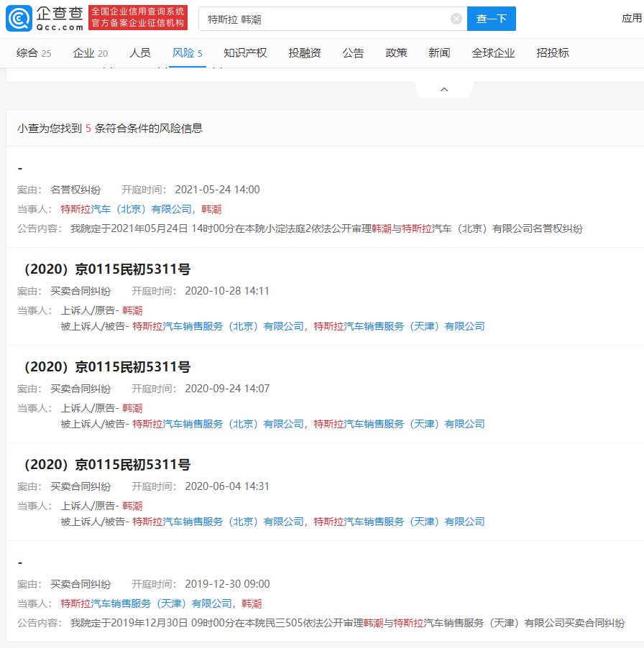The width and height of the screenshot is (644, 648).
Task: Clear the search field with the X icon
Action: (x=456, y=19)
